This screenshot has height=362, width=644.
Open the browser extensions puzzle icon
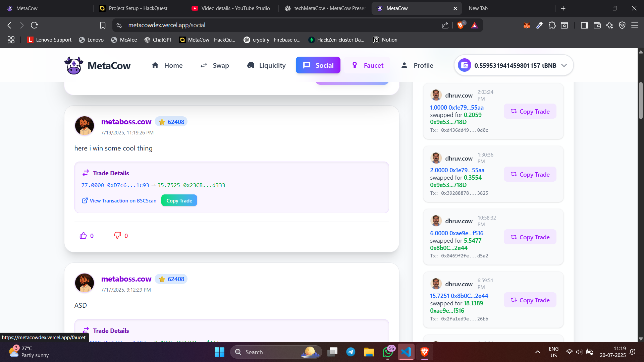pos(552,25)
